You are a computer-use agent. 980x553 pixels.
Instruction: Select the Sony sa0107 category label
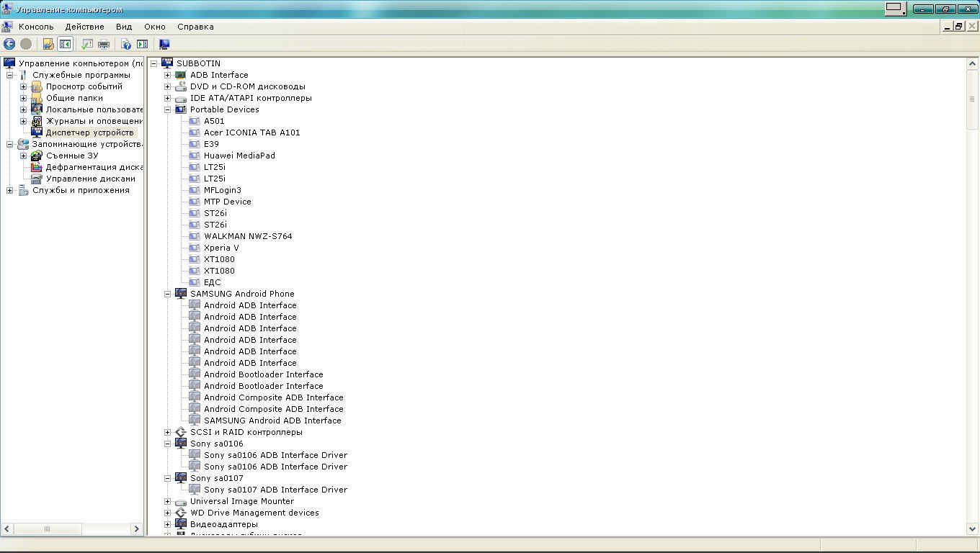click(x=217, y=478)
